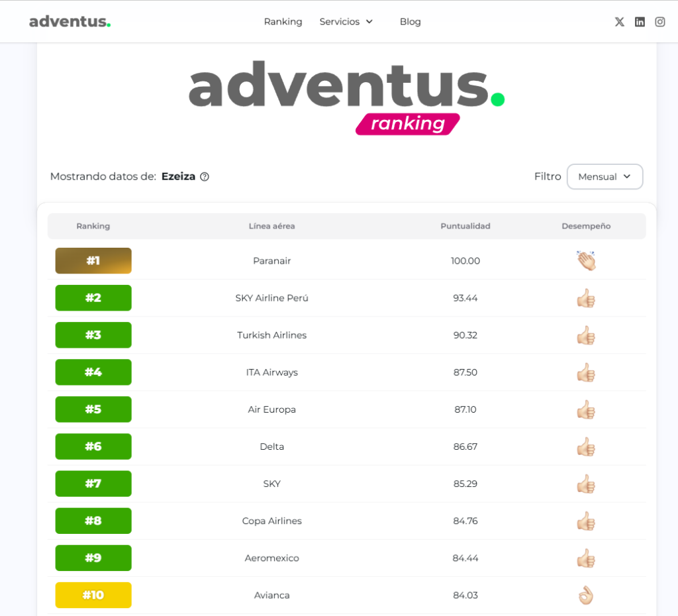
Task: Open the Blog menu item
Action: tap(410, 22)
